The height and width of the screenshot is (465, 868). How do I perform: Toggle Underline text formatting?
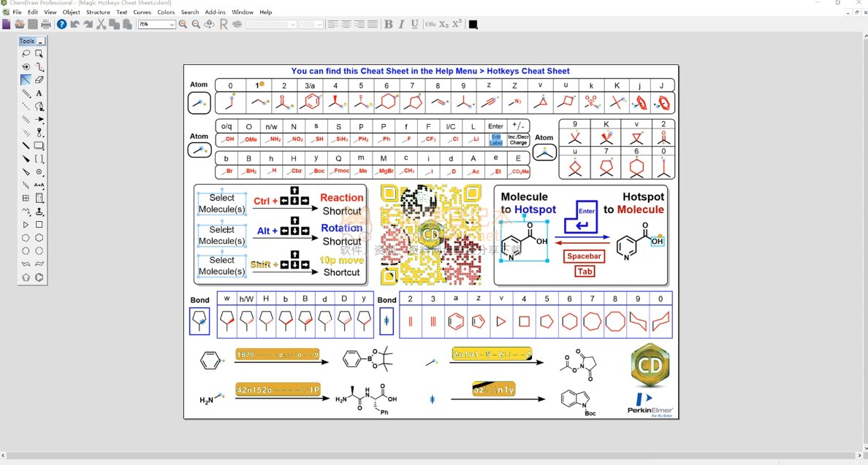point(415,24)
